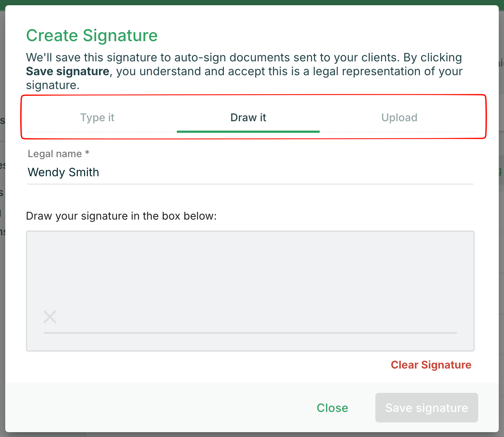The height and width of the screenshot is (437, 504).
Task: Click the green underline beneath Draw it
Action: tap(248, 131)
